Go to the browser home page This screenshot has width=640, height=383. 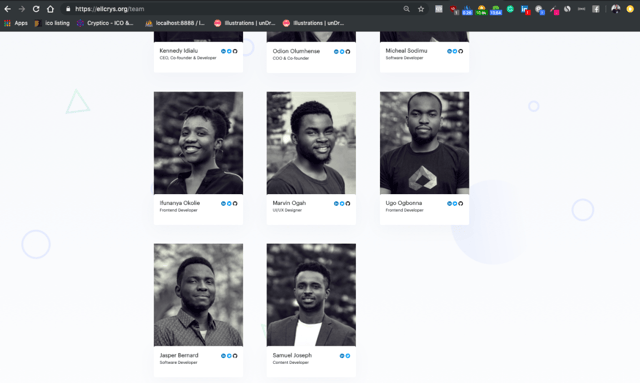click(50, 9)
